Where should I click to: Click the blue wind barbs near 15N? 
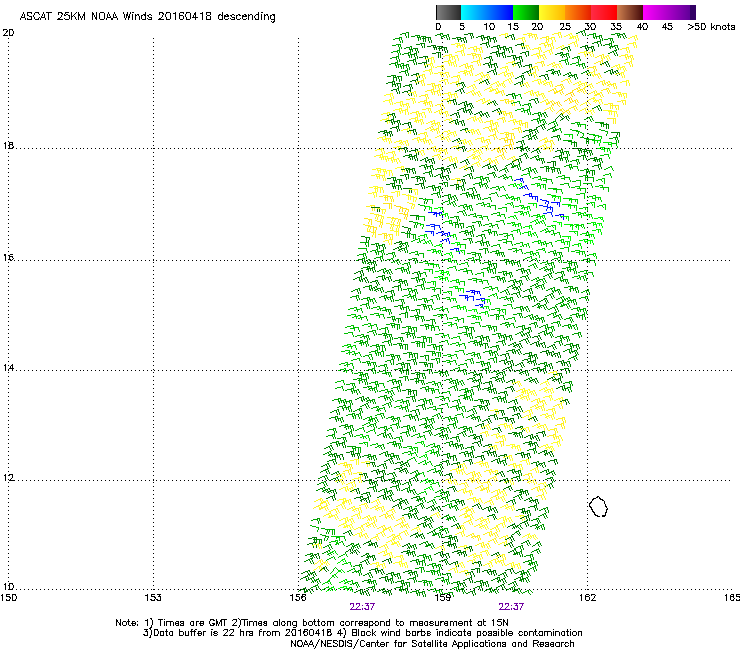[472, 298]
